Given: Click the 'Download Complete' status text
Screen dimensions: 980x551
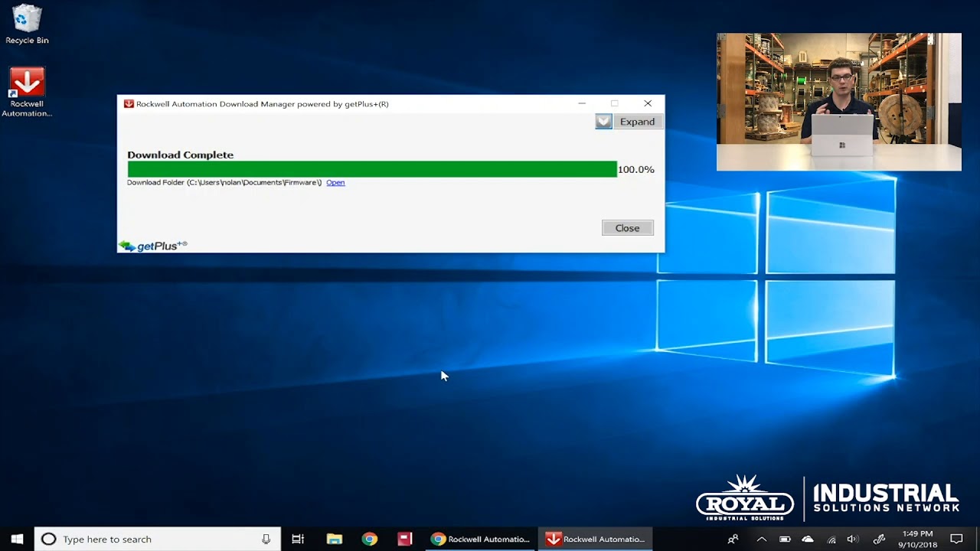Looking at the screenshot, I should (180, 155).
